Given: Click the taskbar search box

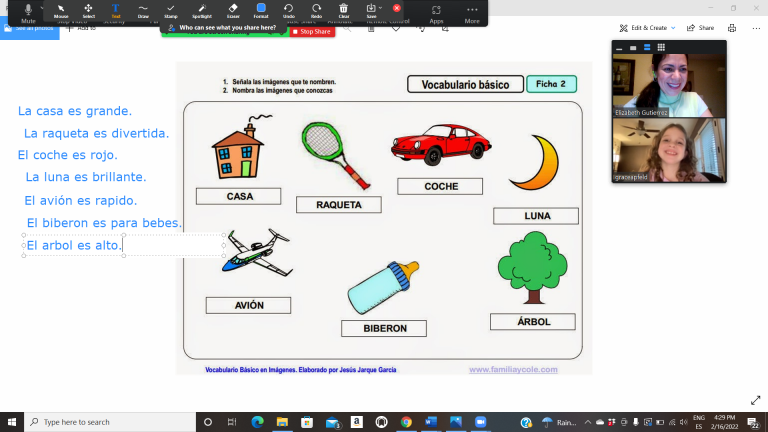Looking at the screenshot, I should pyautogui.click(x=110, y=422).
